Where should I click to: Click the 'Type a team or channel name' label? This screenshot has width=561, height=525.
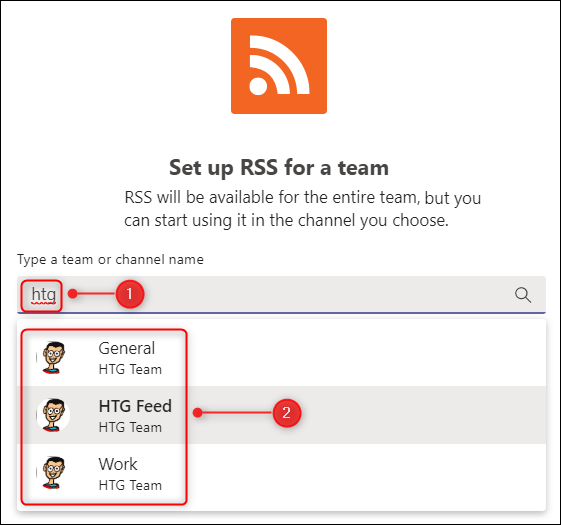pyautogui.click(x=110, y=259)
